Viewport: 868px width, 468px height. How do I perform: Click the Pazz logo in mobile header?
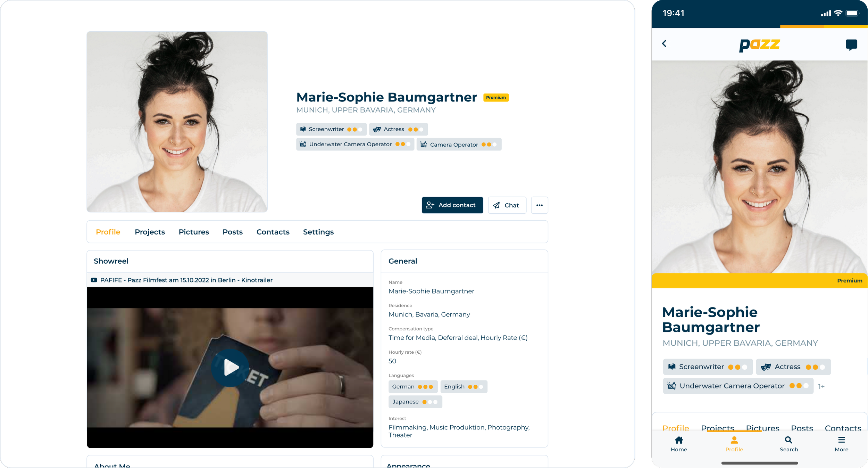[759, 45]
